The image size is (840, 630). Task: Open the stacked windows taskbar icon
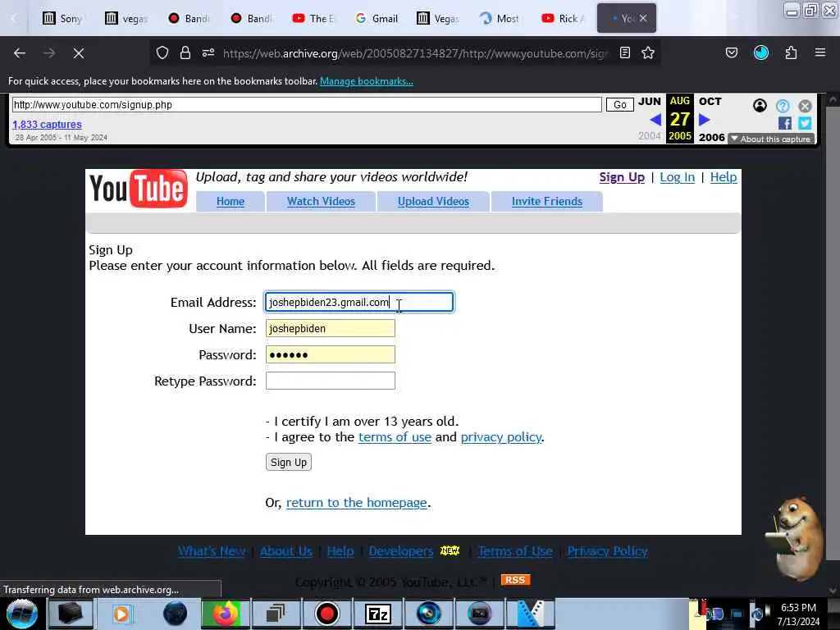click(276, 614)
